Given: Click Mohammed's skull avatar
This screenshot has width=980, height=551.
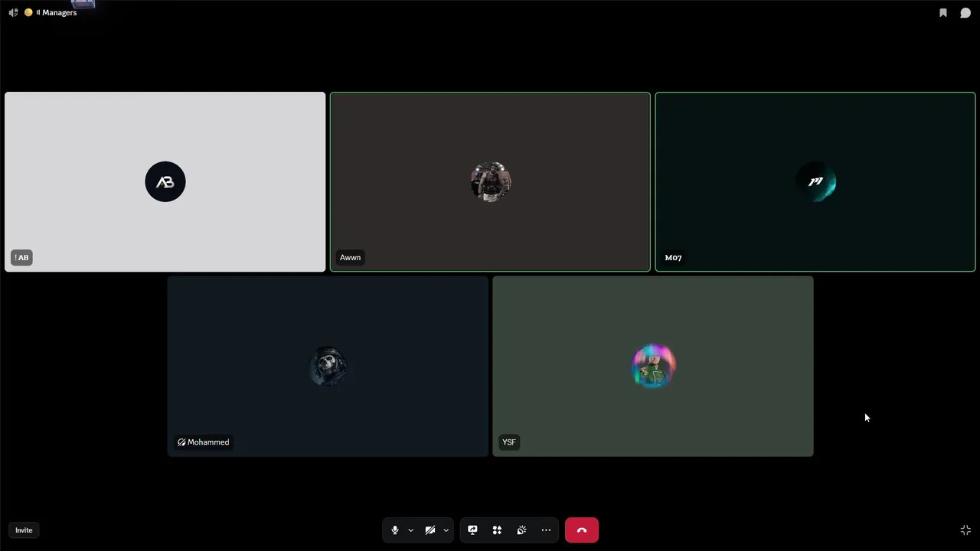Looking at the screenshot, I should [328, 367].
